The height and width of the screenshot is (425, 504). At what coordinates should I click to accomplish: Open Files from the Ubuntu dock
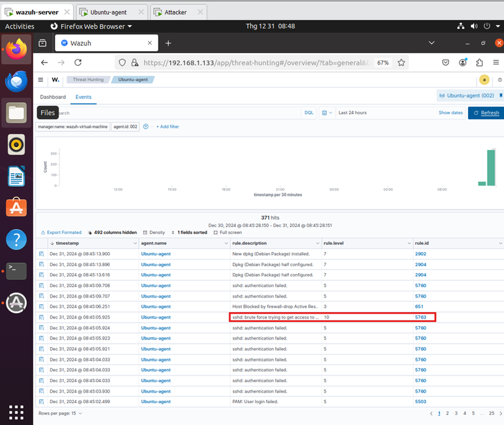coord(16,113)
